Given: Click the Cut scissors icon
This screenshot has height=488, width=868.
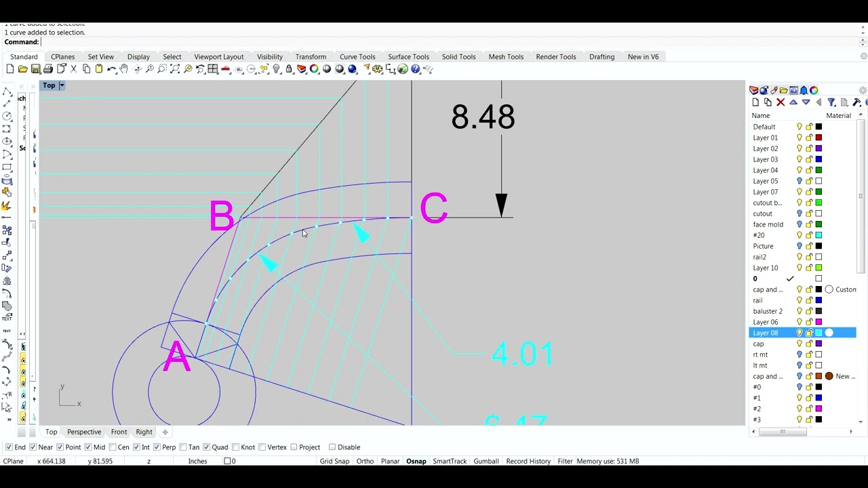Looking at the screenshot, I should coord(73,69).
